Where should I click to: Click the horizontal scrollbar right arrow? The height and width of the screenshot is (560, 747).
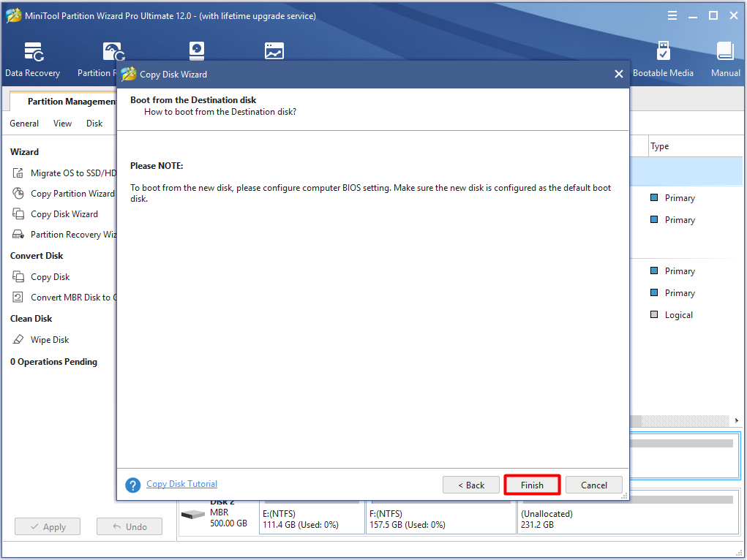pos(737,420)
